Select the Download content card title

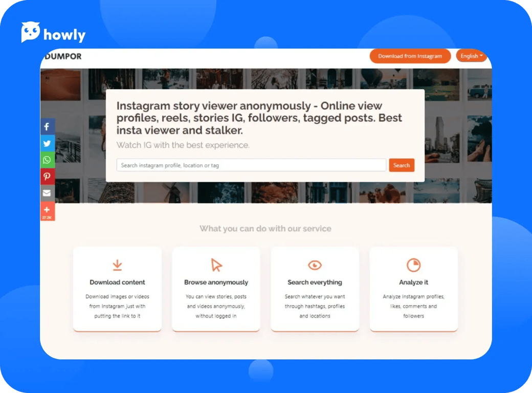tap(117, 282)
